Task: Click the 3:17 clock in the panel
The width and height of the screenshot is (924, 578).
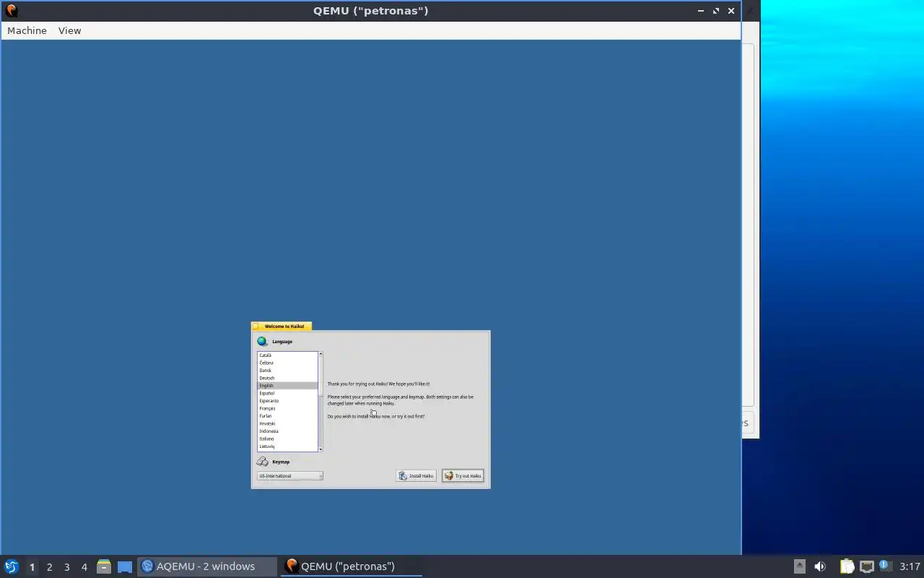Action: (910, 566)
